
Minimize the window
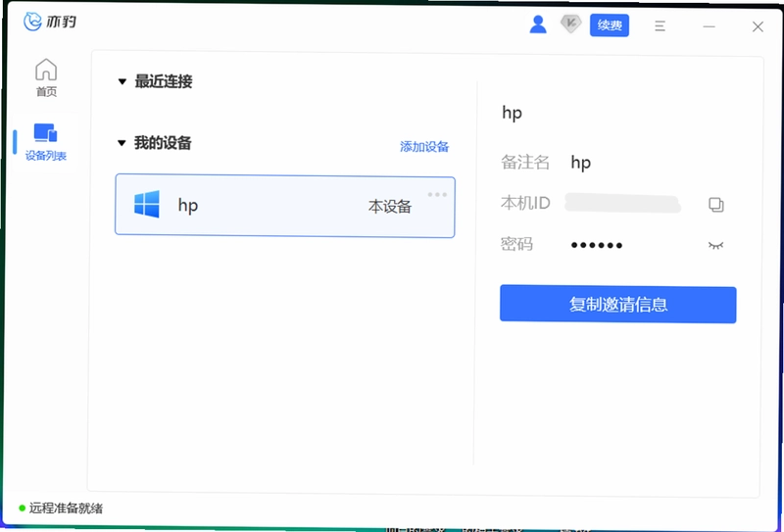tap(709, 26)
